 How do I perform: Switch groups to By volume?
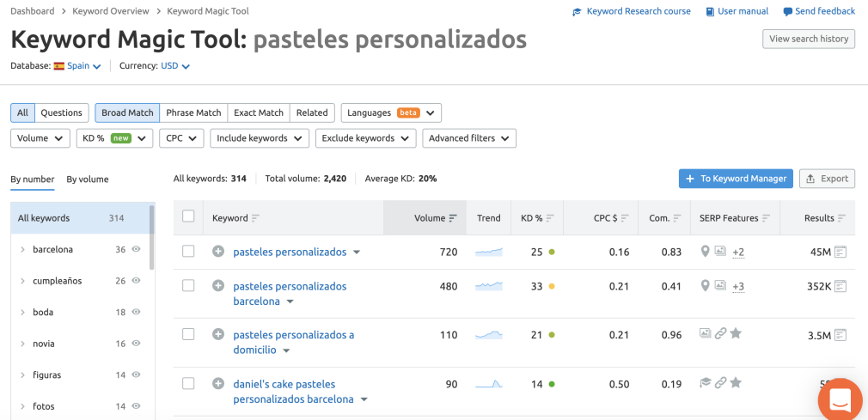point(88,180)
